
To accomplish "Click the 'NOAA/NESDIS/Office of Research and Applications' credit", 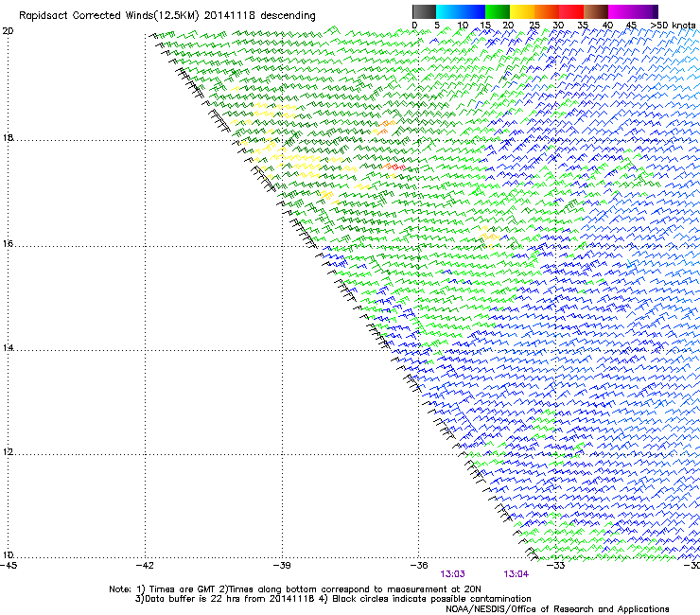I will pyautogui.click(x=557, y=609).
